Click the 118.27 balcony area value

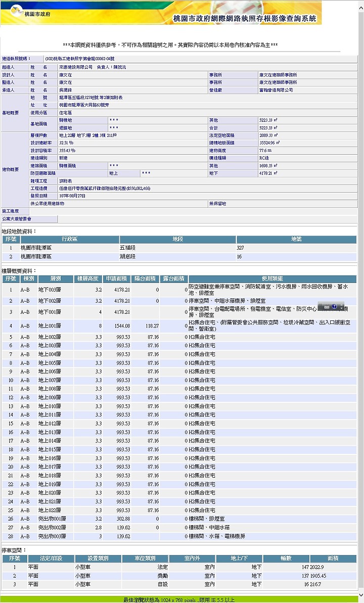[152, 326]
